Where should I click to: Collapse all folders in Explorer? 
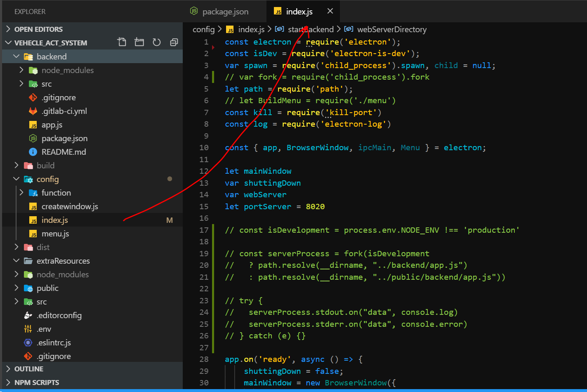(174, 42)
